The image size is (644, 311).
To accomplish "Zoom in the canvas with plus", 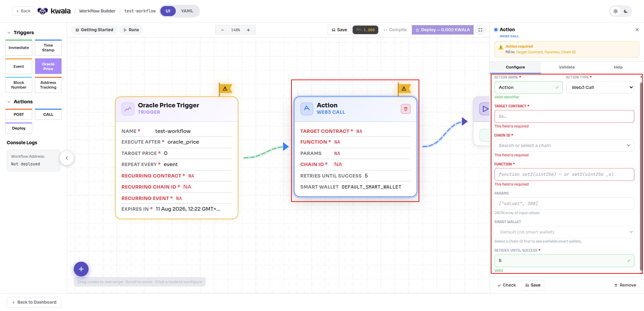I will (x=249, y=30).
